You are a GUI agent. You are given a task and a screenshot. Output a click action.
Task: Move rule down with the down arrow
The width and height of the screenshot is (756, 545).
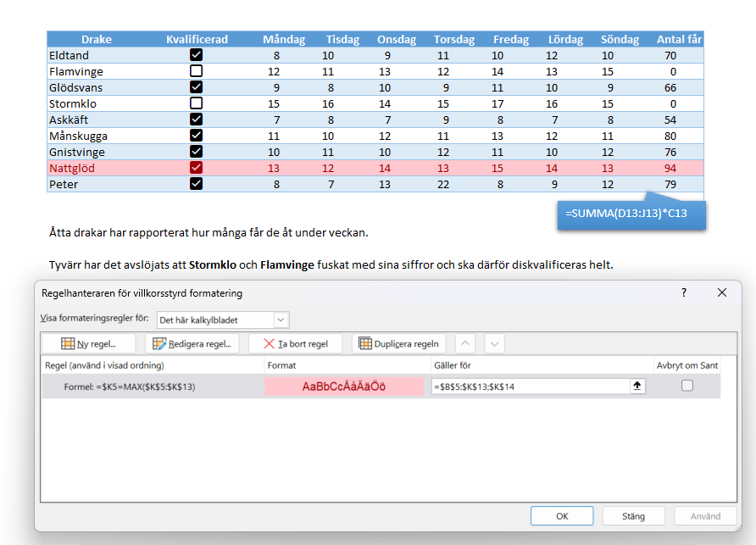[x=494, y=344]
